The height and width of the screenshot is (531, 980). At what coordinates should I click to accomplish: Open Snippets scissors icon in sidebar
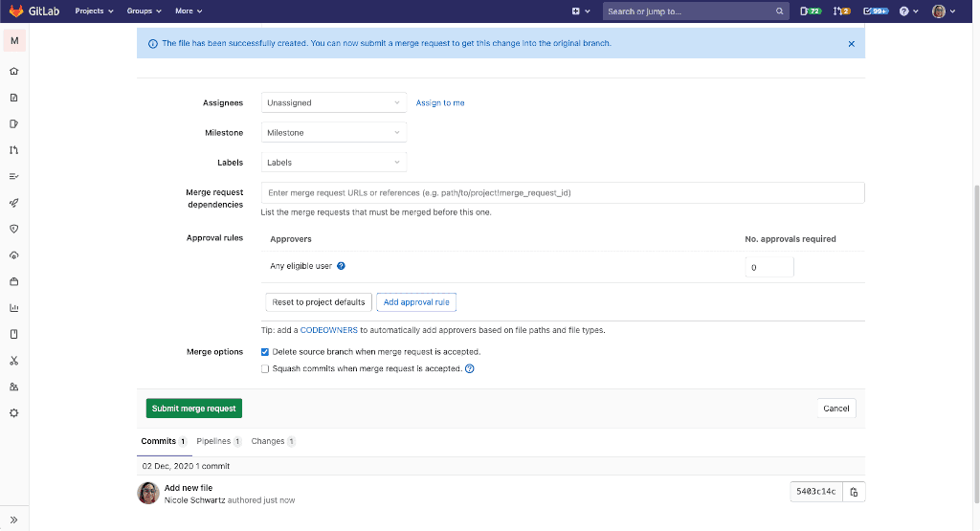tap(13, 361)
